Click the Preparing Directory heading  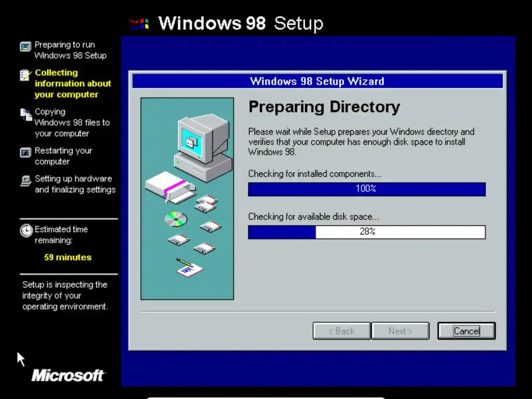(x=324, y=107)
